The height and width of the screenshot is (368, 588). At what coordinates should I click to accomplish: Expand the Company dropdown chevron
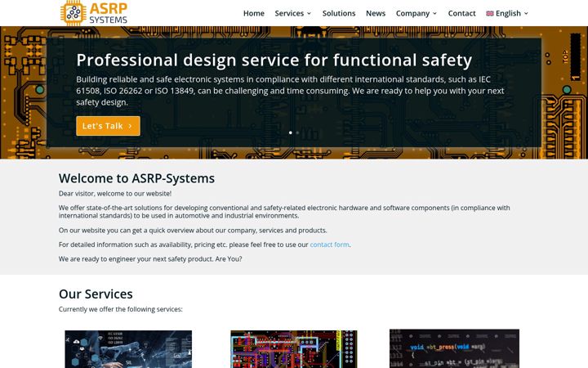click(x=434, y=14)
